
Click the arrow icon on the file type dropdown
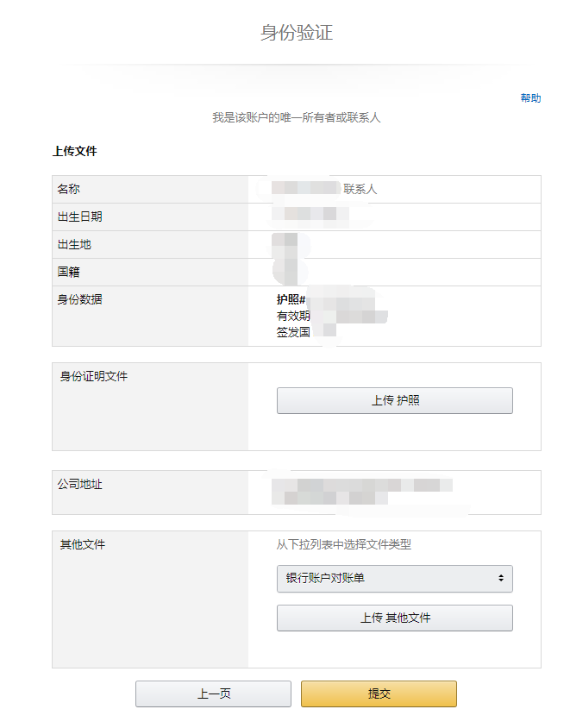click(501, 579)
